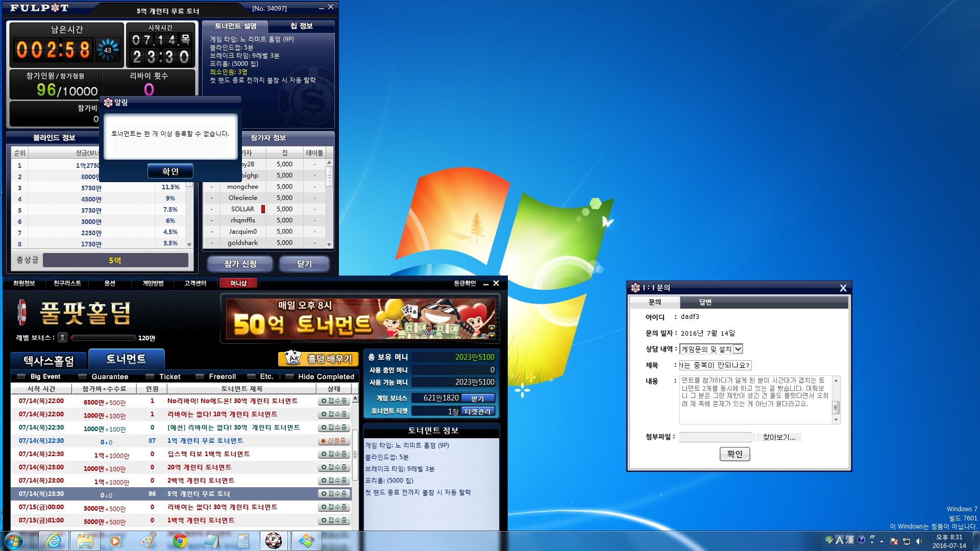Screen dimensions: 980x551
Task: Click the IME help question-mark icon
Action: [x=862, y=540]
